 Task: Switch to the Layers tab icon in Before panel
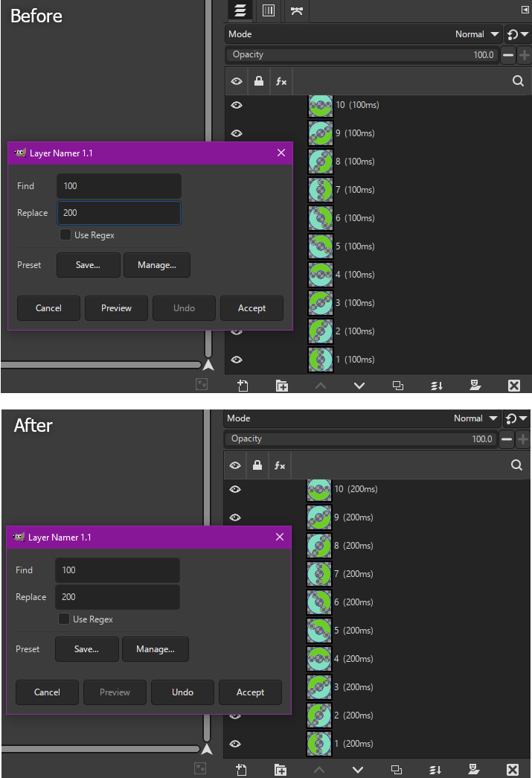(x=240, y=10)
